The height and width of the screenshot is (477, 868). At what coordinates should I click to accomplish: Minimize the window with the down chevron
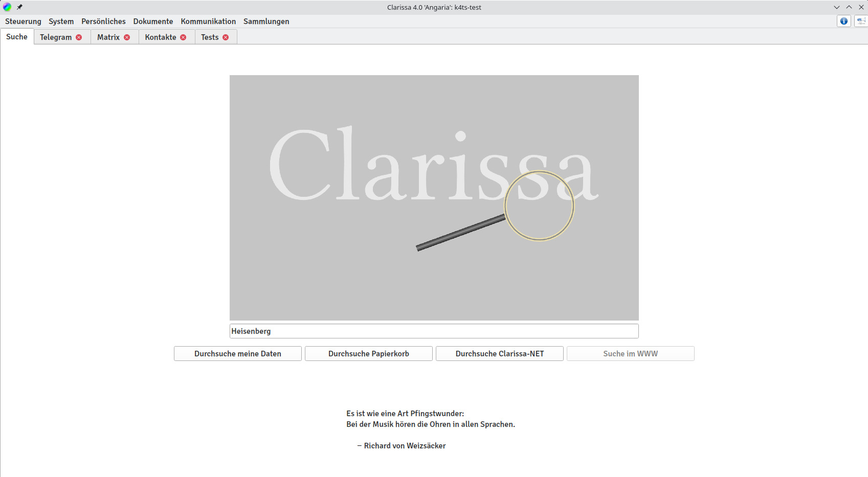[x=837, y=7]
